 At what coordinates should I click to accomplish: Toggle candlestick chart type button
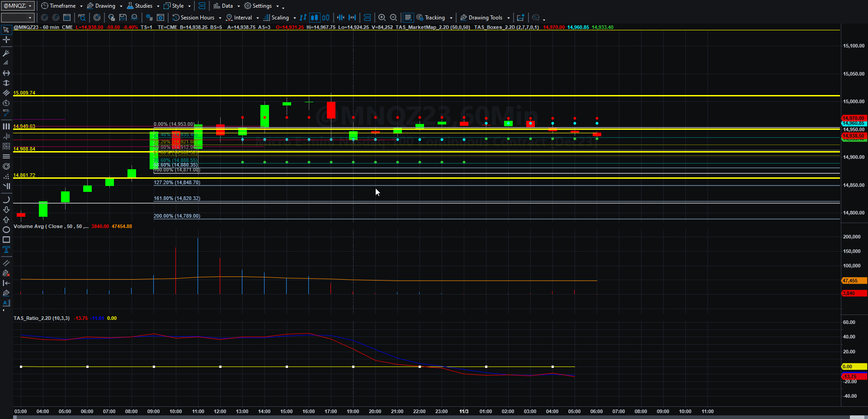pyautogui.click(x=314, y=18)
